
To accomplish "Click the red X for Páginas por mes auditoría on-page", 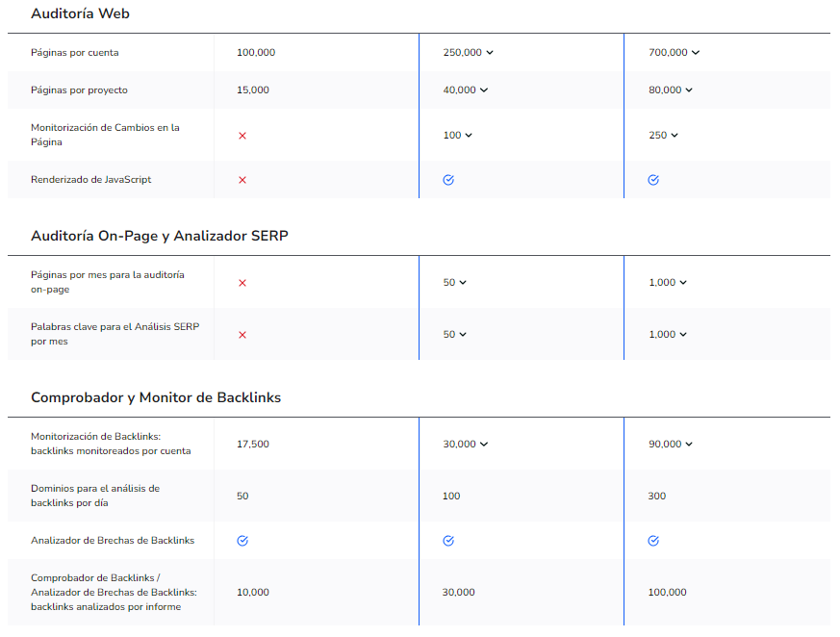I will (x=242, y=283).
